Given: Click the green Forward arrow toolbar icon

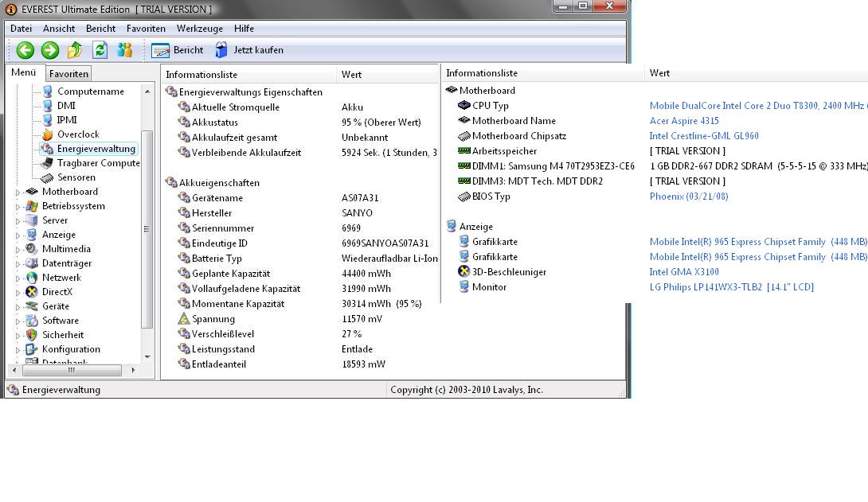Looking at the screenshot, I should coord(50,50).
